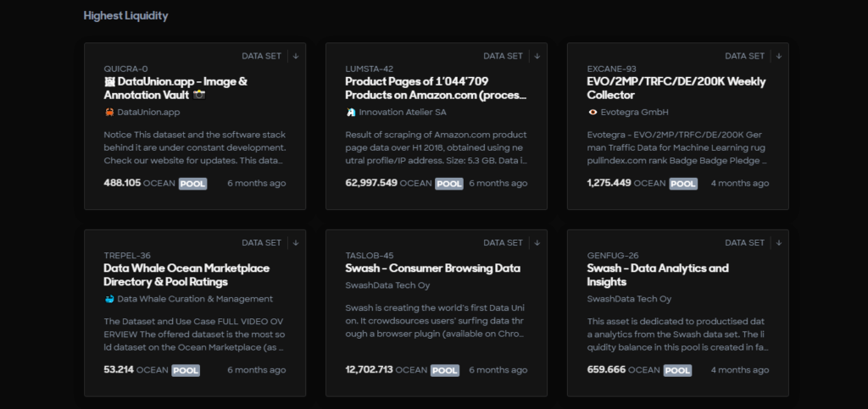Click DATA SET label on TASLOB-45 card

click(x=503, y=243)
